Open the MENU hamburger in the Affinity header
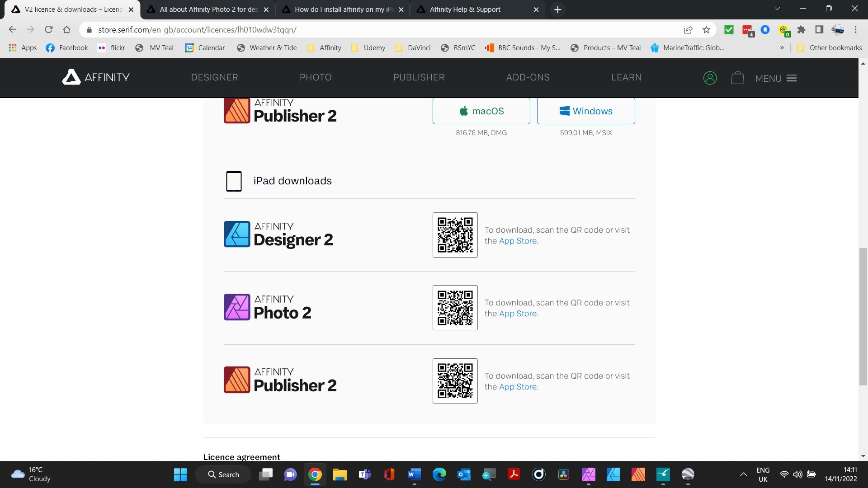 [x=776, y=78]
